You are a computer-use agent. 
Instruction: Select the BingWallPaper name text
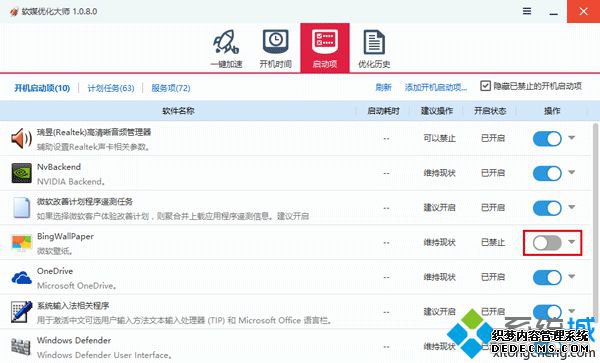[65, 236]
